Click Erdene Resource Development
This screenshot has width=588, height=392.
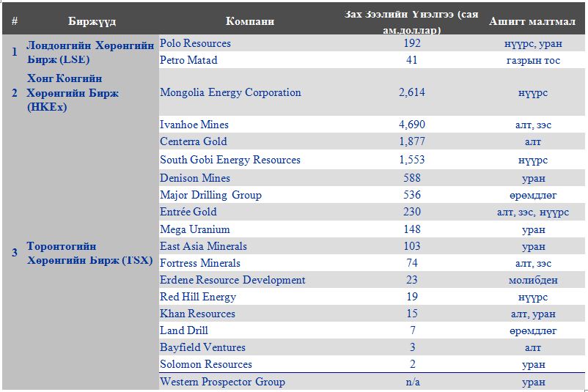[x=232, y=280]
